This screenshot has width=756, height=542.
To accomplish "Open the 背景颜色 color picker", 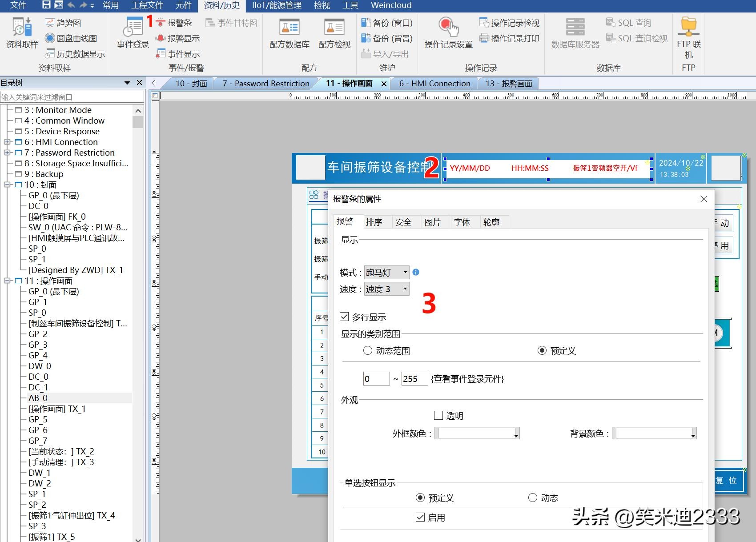I will tap(654, 433).
